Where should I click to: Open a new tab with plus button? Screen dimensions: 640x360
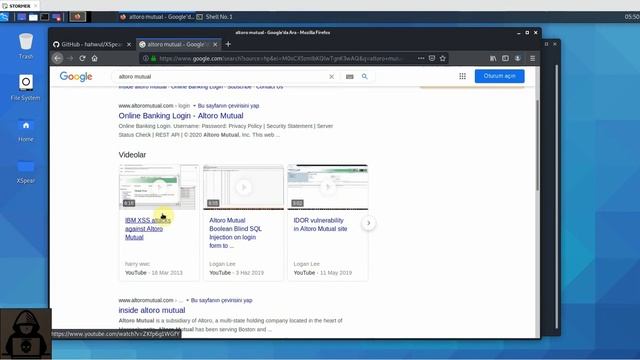point(228,44)
